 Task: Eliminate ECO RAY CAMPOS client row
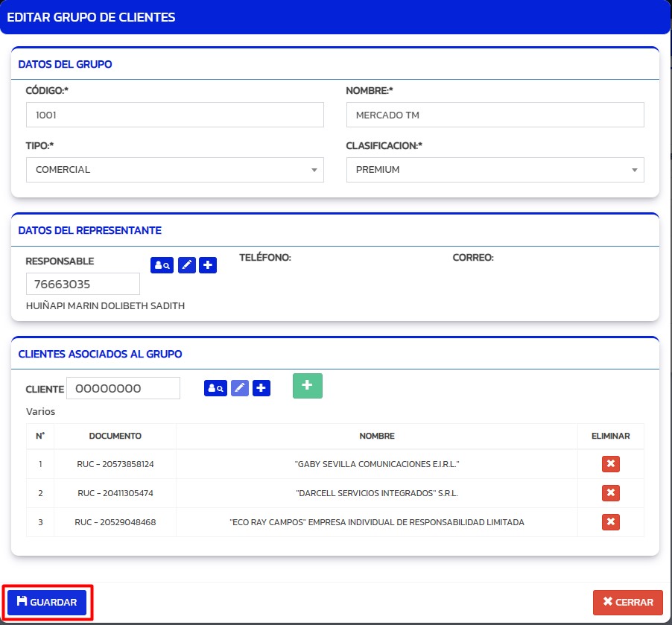tap(610, 522)
